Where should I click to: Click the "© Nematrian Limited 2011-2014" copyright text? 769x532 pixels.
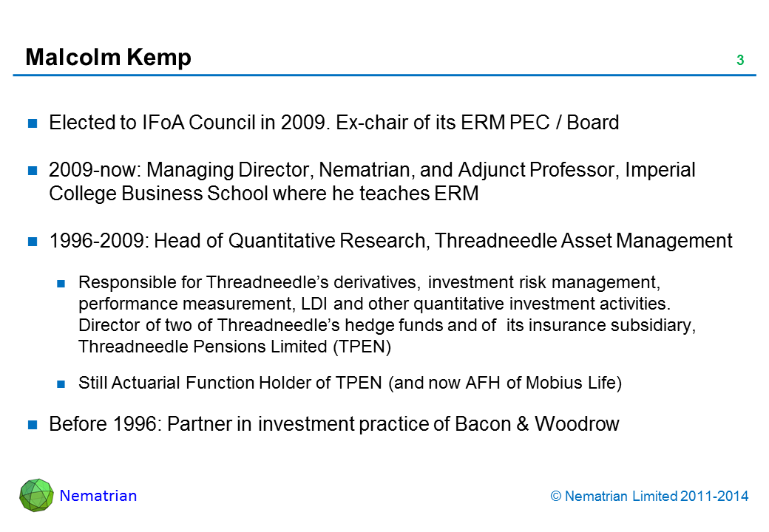click(650, 497)
